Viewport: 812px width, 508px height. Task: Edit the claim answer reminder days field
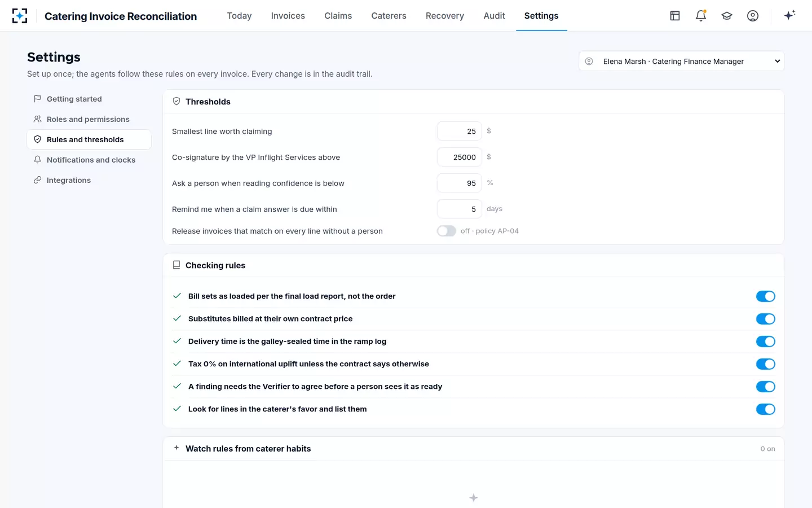(460, 209)
